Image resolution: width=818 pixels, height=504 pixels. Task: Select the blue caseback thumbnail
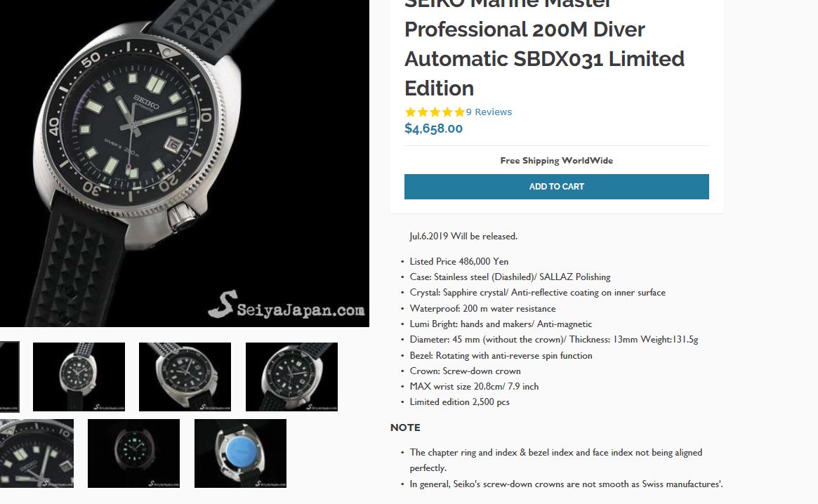(241, 453)
